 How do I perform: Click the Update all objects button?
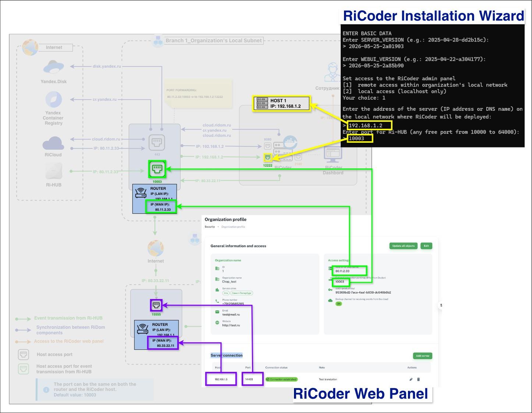coord(403,246)
